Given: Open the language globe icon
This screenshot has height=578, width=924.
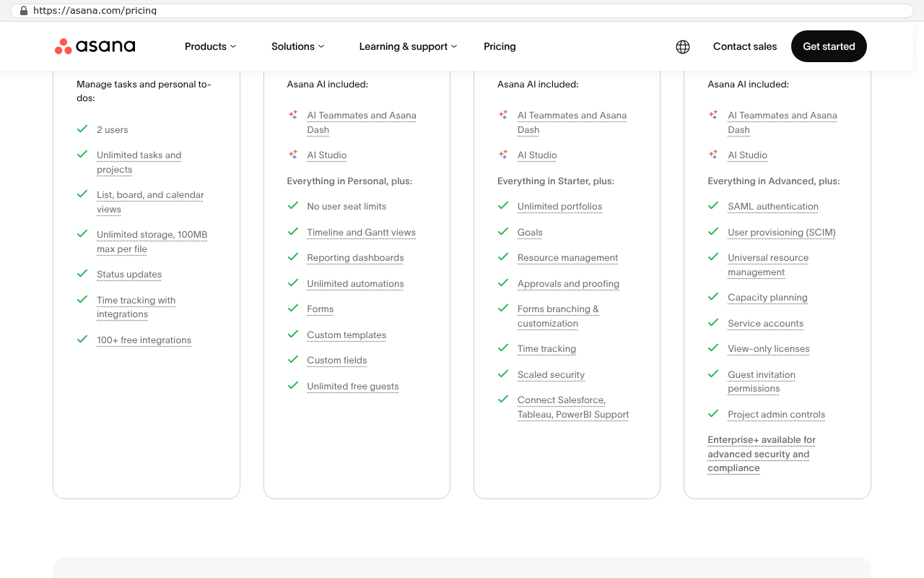Looking at the screenshot, I should pos(683,47).
